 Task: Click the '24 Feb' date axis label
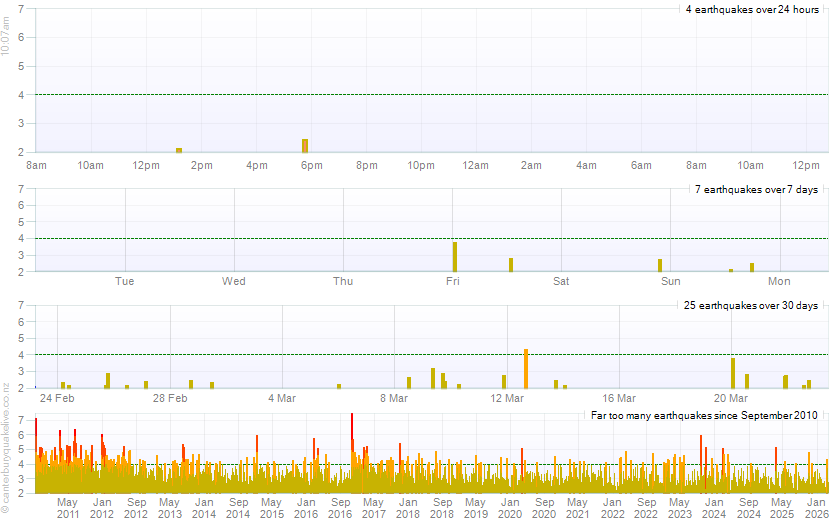click(57, 398)
